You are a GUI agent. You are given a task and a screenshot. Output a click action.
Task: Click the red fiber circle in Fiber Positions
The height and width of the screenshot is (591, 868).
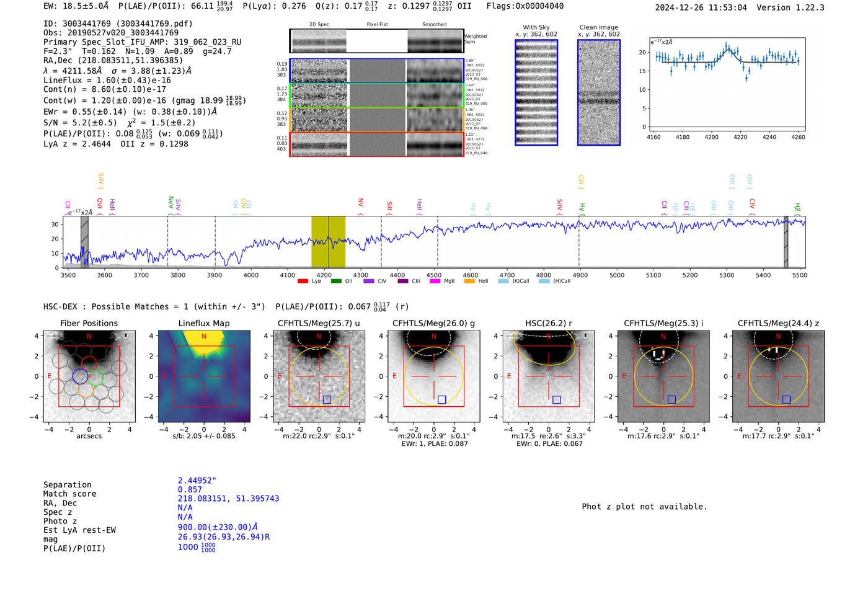89,365
